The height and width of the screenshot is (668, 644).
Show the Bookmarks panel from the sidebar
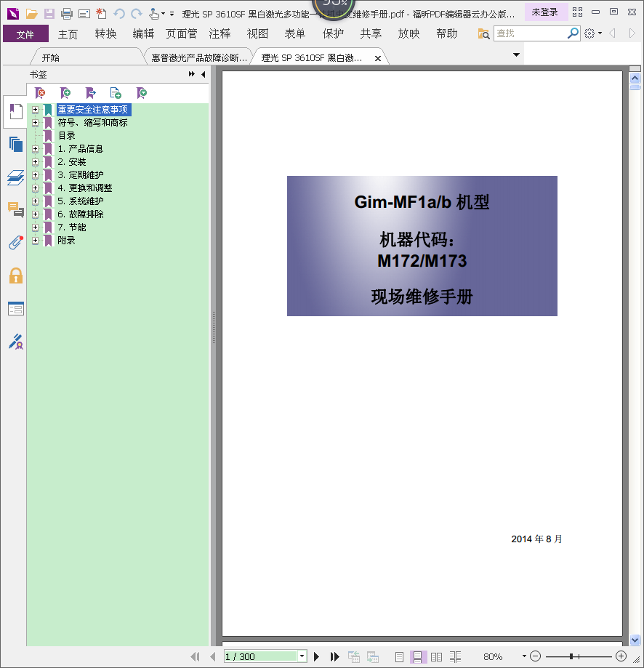[16, 112]
